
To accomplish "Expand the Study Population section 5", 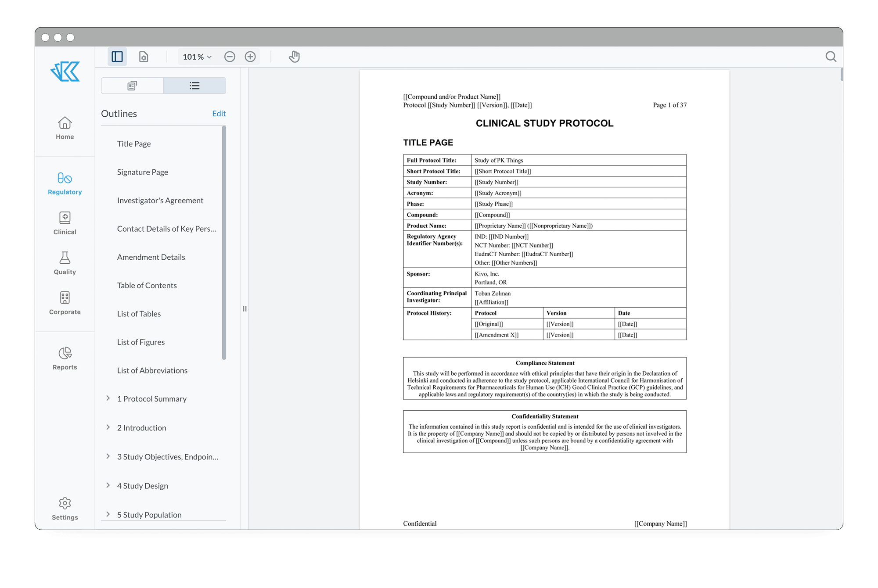I will coord(108,514).
